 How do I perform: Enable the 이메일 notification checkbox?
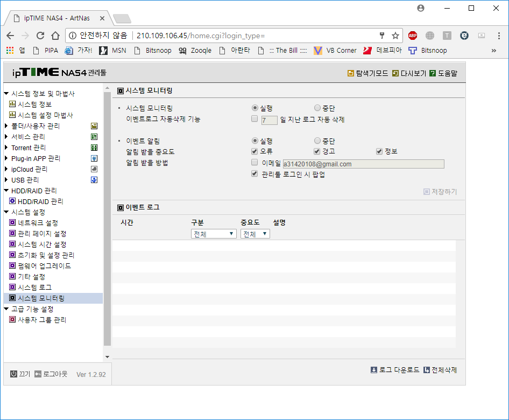click(254, 162)
